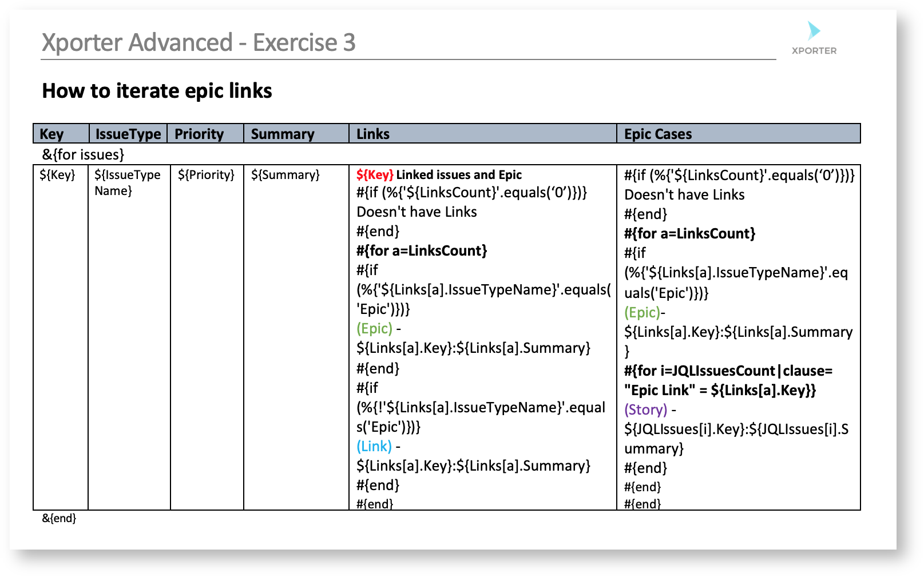The image size is (924, 577).
Task: Click the red ${Key} text in Links column
Action: pos(375,175)
